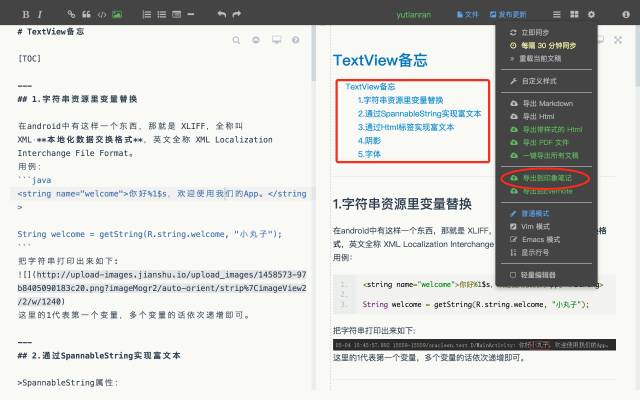Click the yutianran username
Image resolution: width=640 pixels, height=400 pixels.
[x=413, y=15]
